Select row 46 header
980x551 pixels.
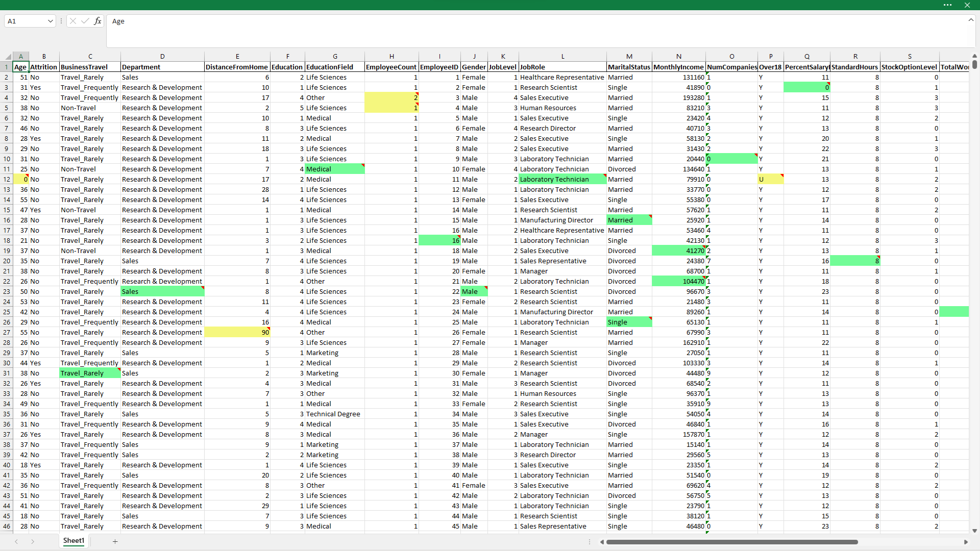[x=7, y=526]
